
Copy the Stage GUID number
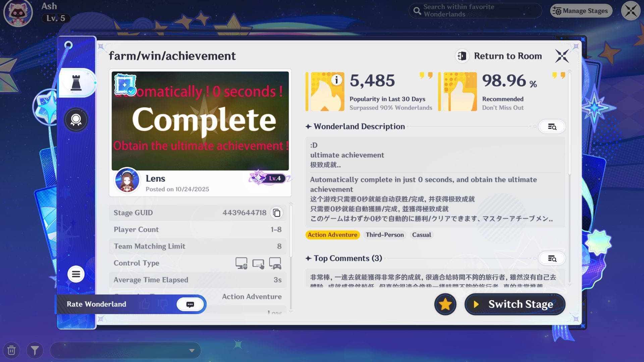point(276,213)
